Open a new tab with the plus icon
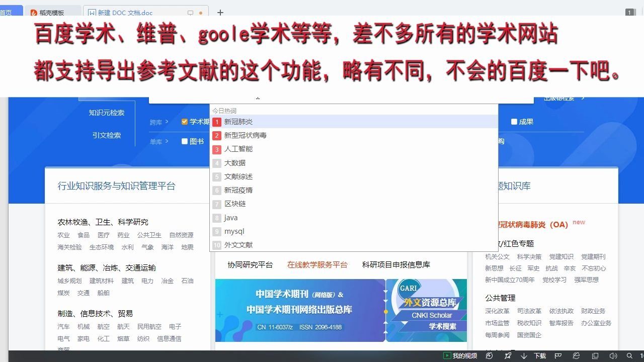The image size is (644, 362). (220, 13)
